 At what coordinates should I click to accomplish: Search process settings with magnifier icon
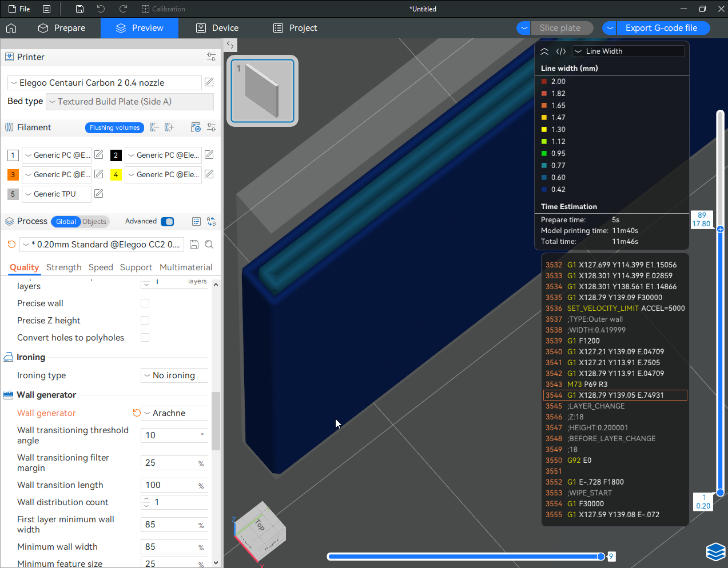point(209,245)
